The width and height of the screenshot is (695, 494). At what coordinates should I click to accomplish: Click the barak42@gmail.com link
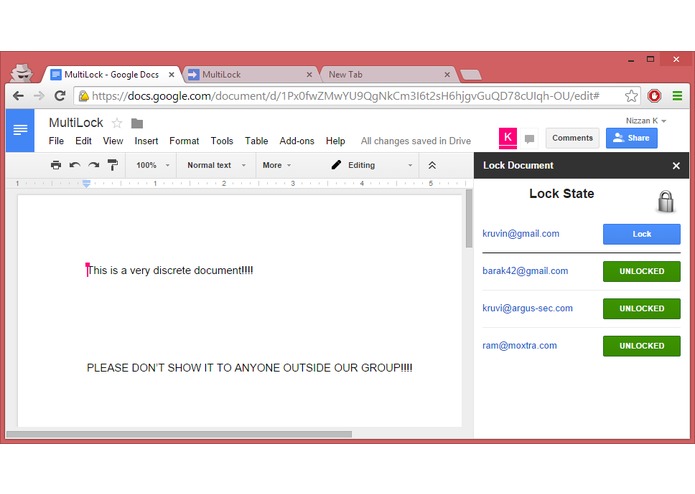pyautogui.click(x=525, y=271)
